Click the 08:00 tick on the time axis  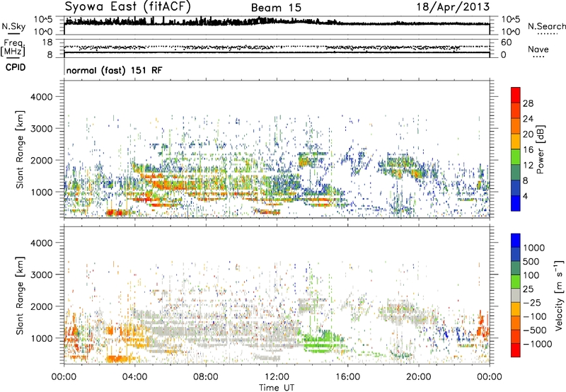(x=206, y=377)
